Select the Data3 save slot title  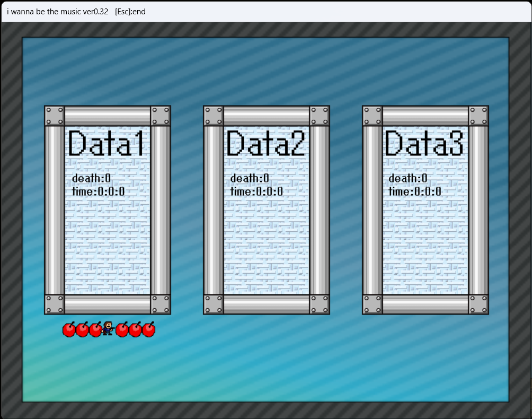(424, 143)
